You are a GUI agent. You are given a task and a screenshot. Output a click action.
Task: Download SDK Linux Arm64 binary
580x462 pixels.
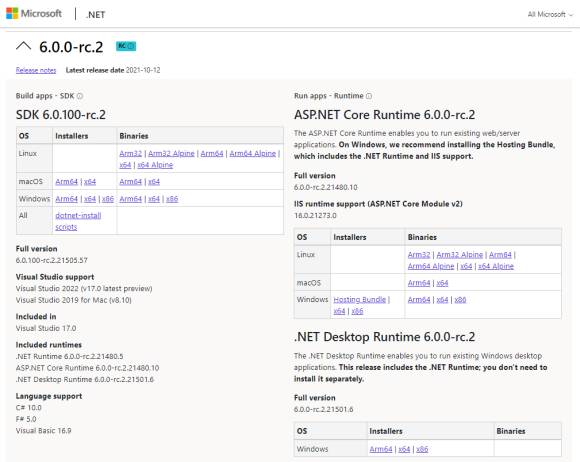point(212,154)
